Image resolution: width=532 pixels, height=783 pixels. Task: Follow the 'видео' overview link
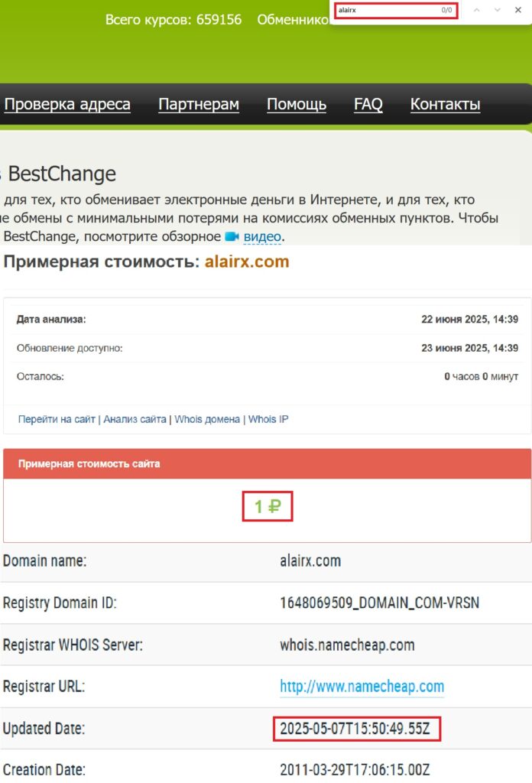click(x=262, y=237)
